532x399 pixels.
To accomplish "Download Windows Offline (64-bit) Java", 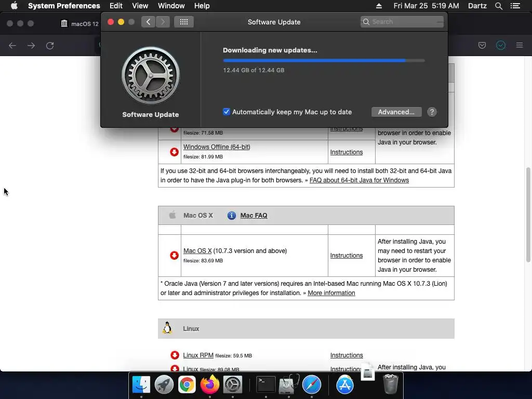I will 217,147.
